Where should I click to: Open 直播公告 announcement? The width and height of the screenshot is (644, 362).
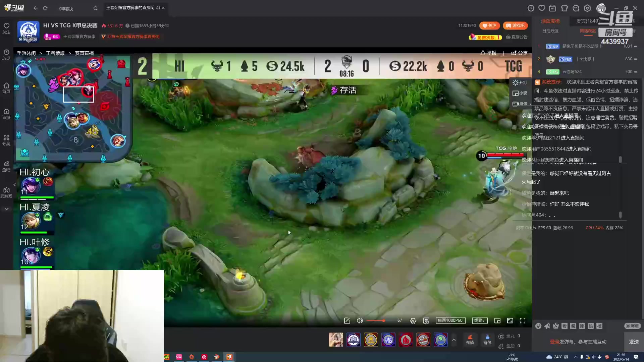click(x=517, y=37)
